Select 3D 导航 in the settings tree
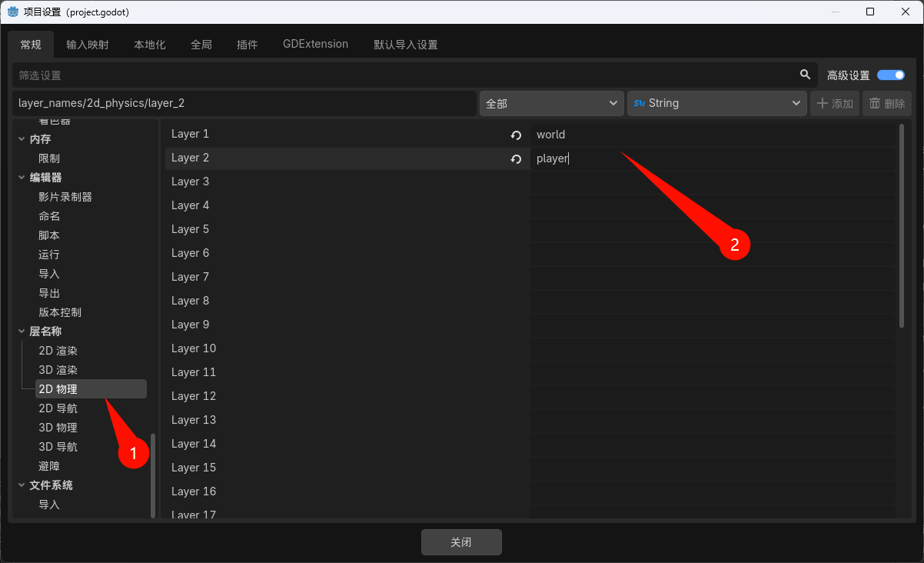Image resolution: width=924 pixels, height=563 pixels. point(58,447)
